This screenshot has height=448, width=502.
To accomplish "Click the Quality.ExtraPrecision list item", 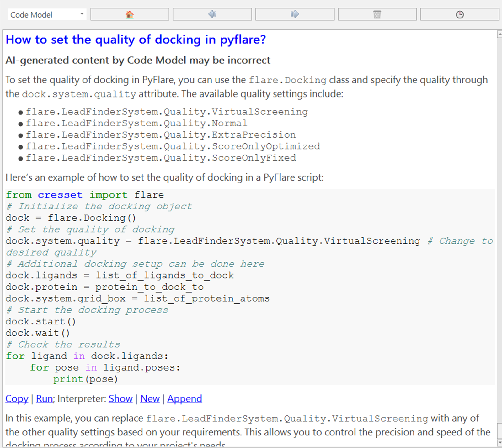I will 161,135.
